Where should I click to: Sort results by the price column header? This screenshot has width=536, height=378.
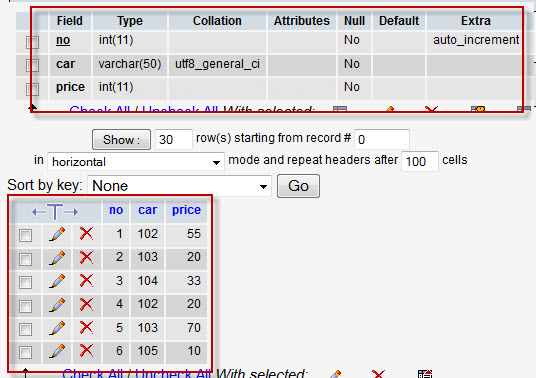pyautogui.click(x=186, y=210)
